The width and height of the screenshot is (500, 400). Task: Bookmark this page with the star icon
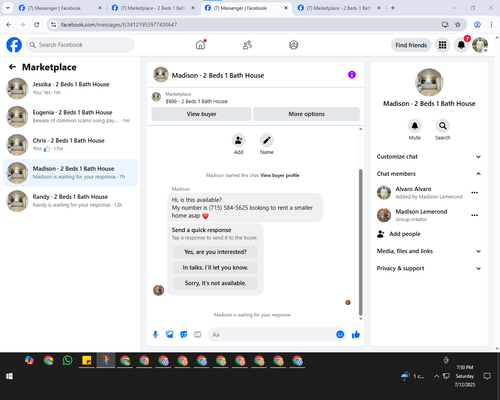(458, 25)
